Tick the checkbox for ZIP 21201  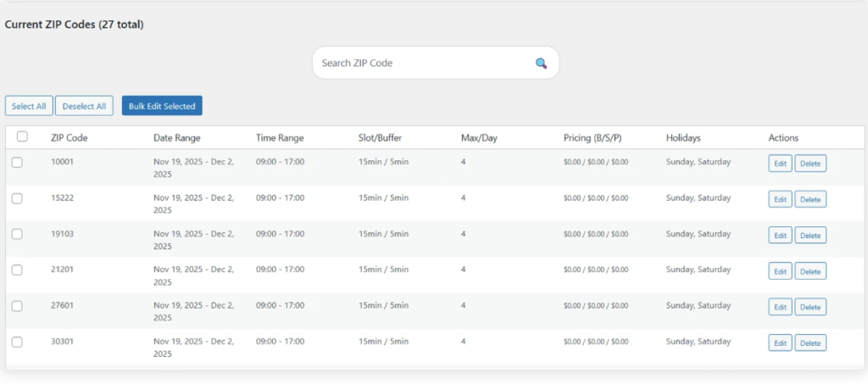[x=17, y=270]
